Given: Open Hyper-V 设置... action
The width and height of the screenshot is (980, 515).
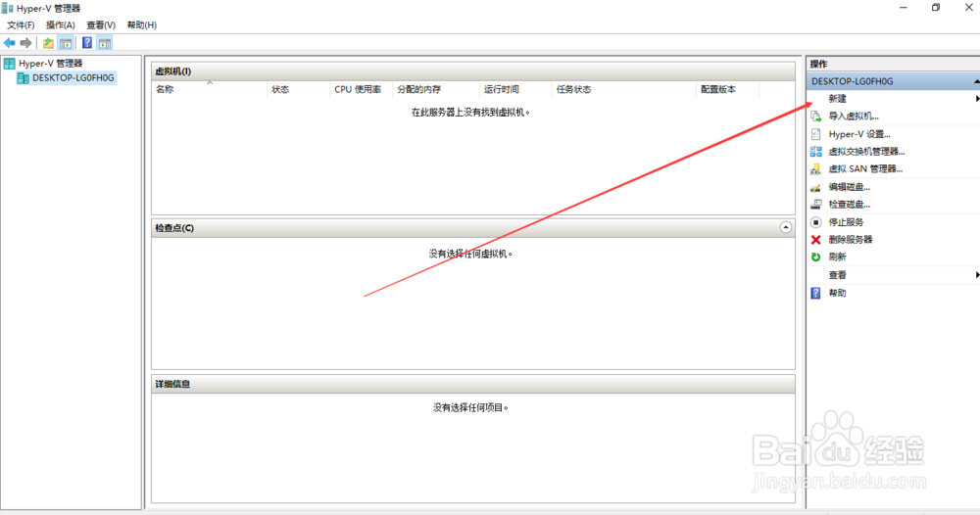Looking at the screenshot, I should coord(859,134).
